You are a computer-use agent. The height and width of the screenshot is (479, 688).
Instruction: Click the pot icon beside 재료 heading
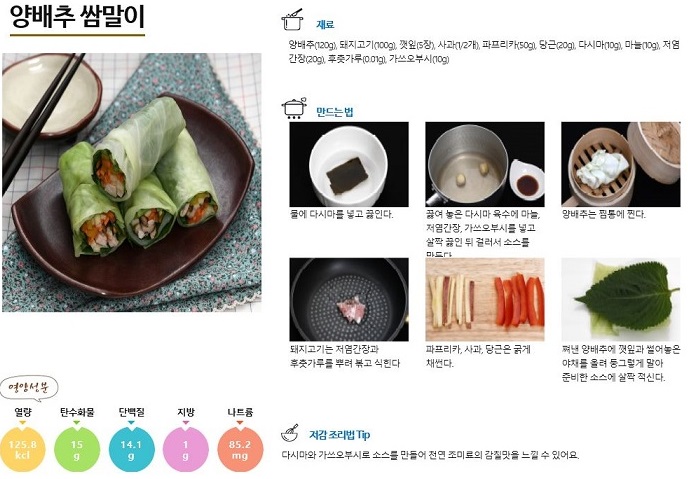click(293, 20)
